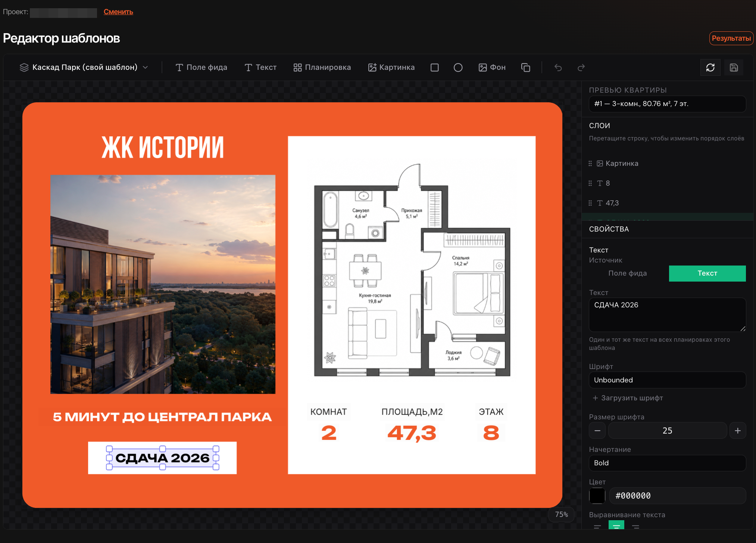Image resolution: width=756 pixels, height=543 pixels.
Task: Select the СДАЧА 2026 text on canvas
Action: coord(163,458)
